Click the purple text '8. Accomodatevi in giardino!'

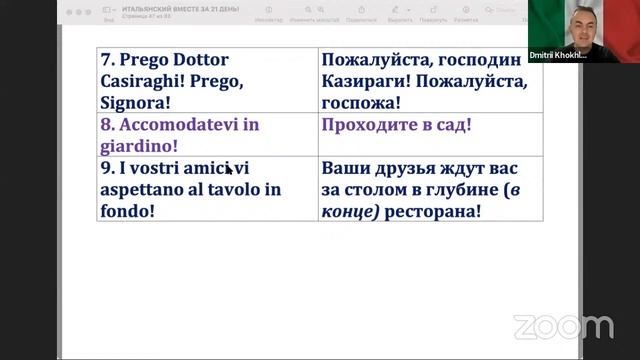coord(180,135)
